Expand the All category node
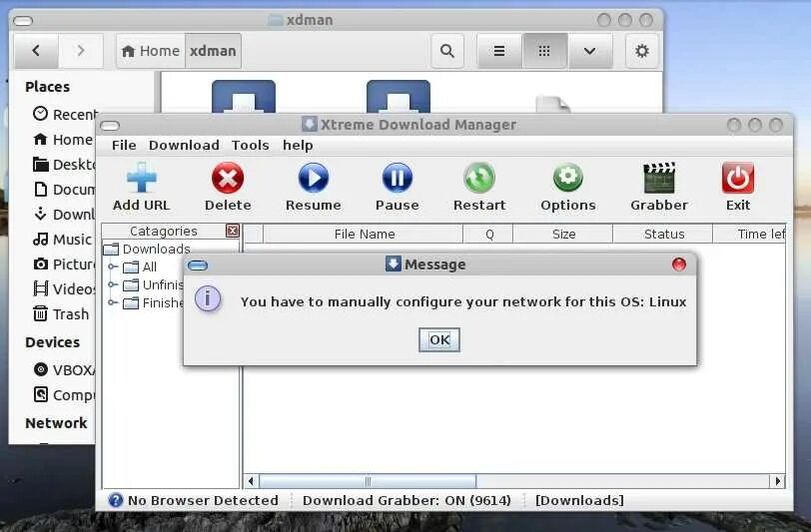The height and width of the screenshot is (532, 811). click(113, 266)
